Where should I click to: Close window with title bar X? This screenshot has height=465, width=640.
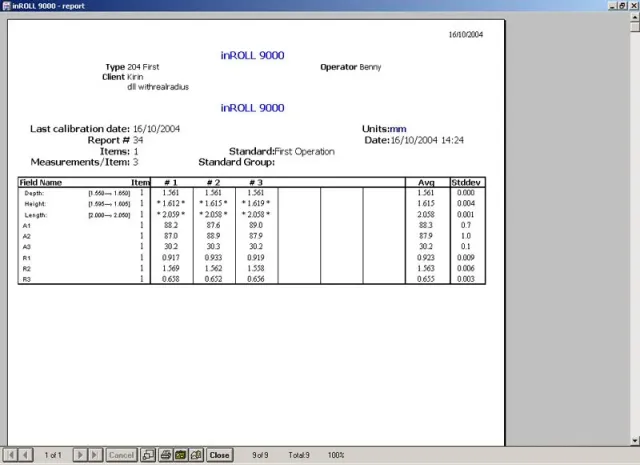coord(633,6)
